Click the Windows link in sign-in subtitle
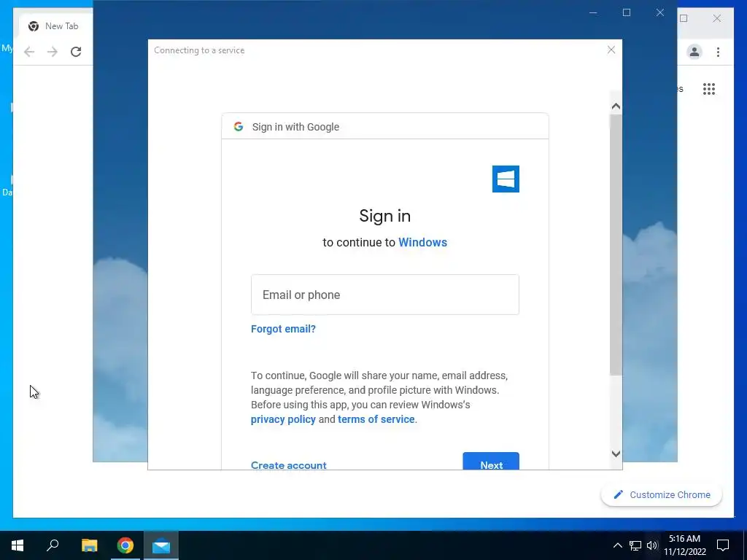747x560 pixels. pyautogui.click(x=422, y=242)
